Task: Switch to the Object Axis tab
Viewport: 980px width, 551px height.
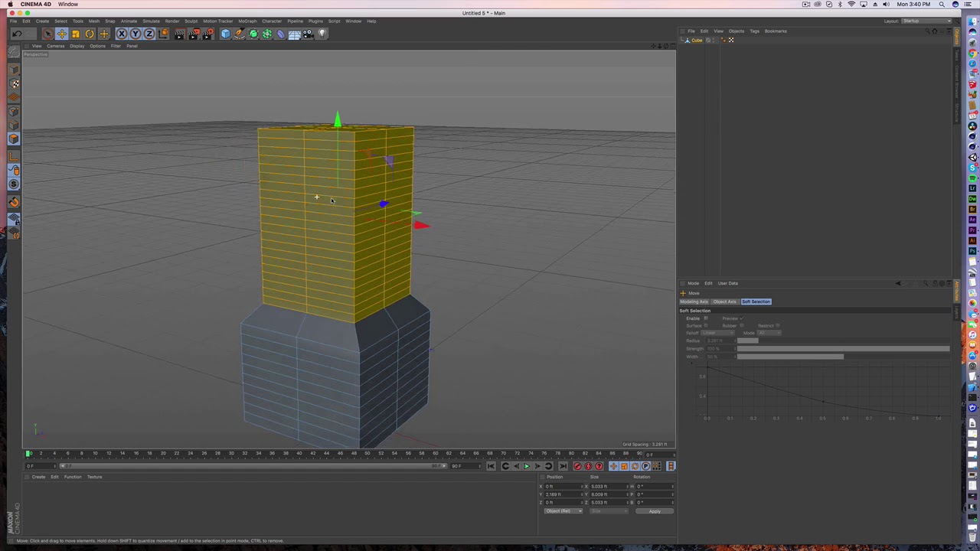Action: 724,302
